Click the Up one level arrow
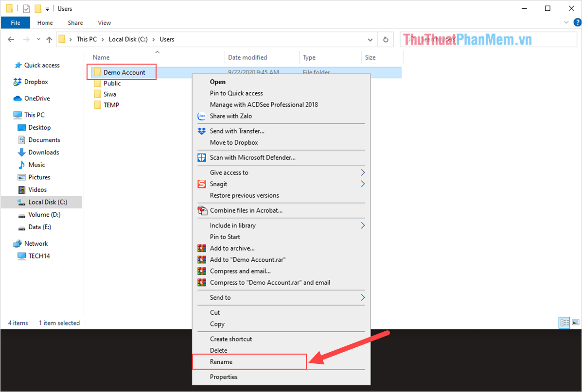This screenshot has width=582, height=392. click(49, 40)
